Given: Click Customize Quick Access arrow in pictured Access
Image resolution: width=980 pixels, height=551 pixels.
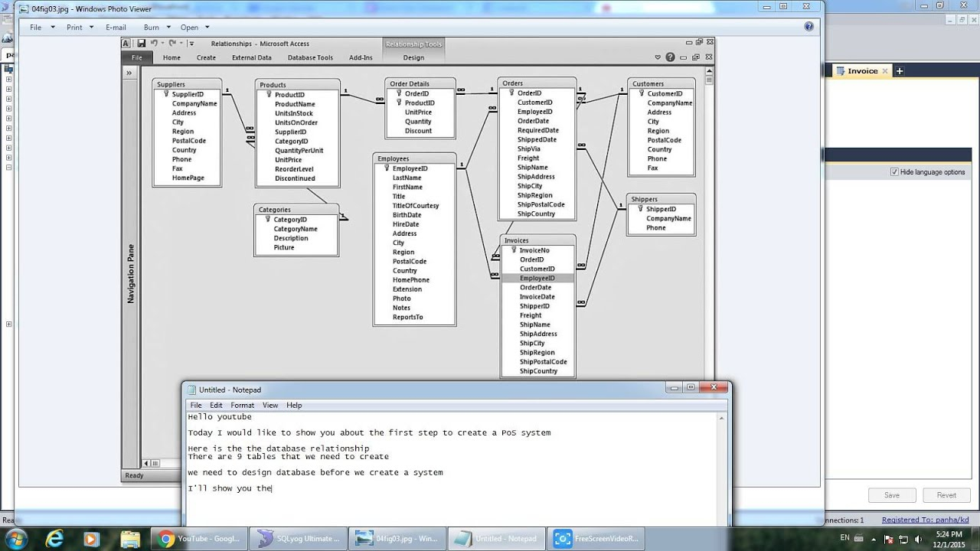Looking at the screenshot, I should coord(191,44).
